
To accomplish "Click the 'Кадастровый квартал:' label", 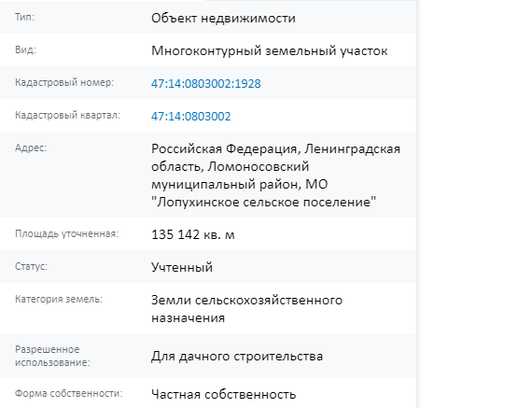I will pyautogui.click(x=67, y=116).
